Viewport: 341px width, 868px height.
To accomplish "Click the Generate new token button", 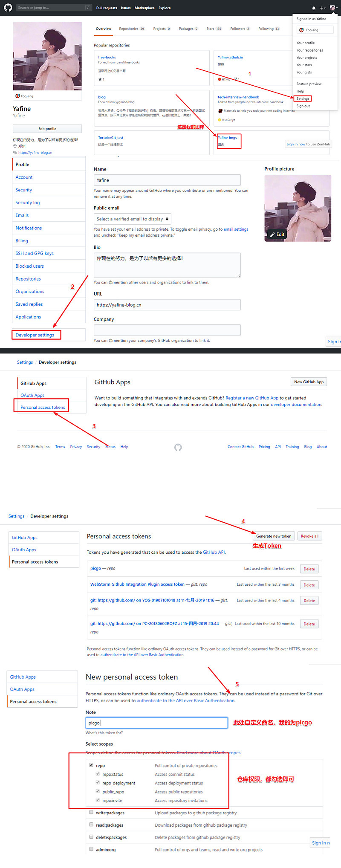I will 274,536.
